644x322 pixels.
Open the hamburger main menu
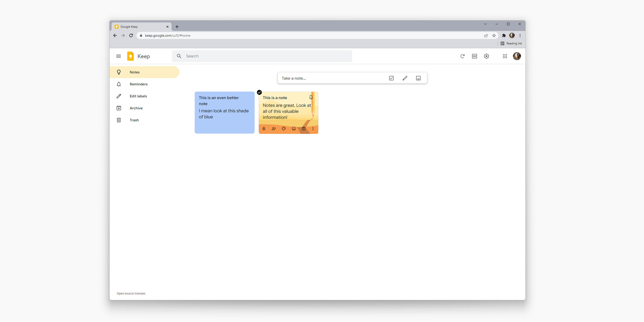point(118,56)
